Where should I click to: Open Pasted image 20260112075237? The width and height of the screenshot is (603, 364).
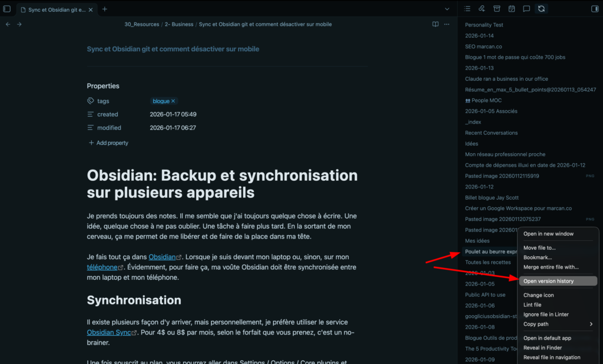[503, 219]
